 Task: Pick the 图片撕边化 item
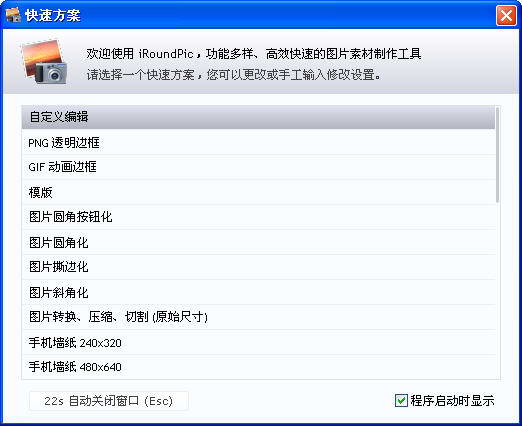coord(258,267)
